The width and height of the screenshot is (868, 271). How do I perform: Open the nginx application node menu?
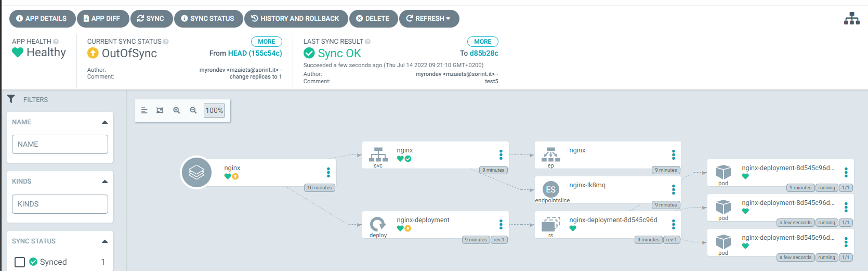(x=328, y=172)
